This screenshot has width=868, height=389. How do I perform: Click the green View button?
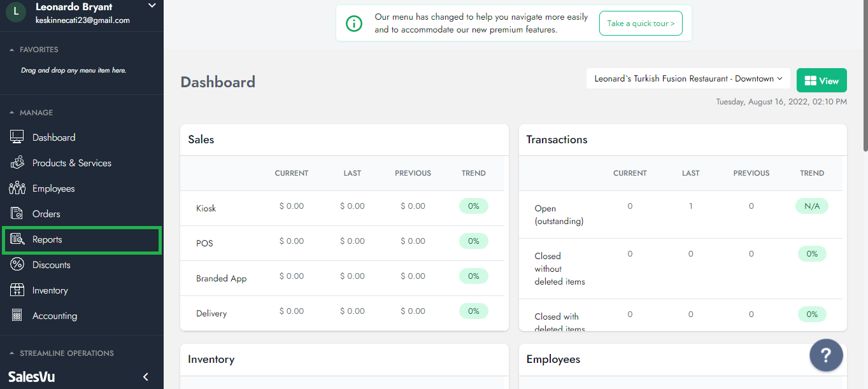coord(822,81)
